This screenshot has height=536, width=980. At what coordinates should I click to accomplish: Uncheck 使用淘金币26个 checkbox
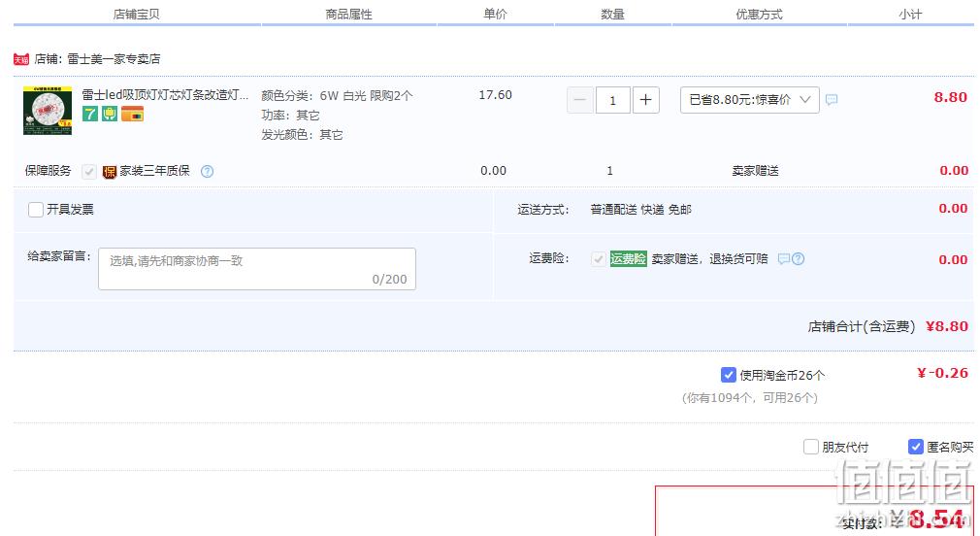(728, 375)
